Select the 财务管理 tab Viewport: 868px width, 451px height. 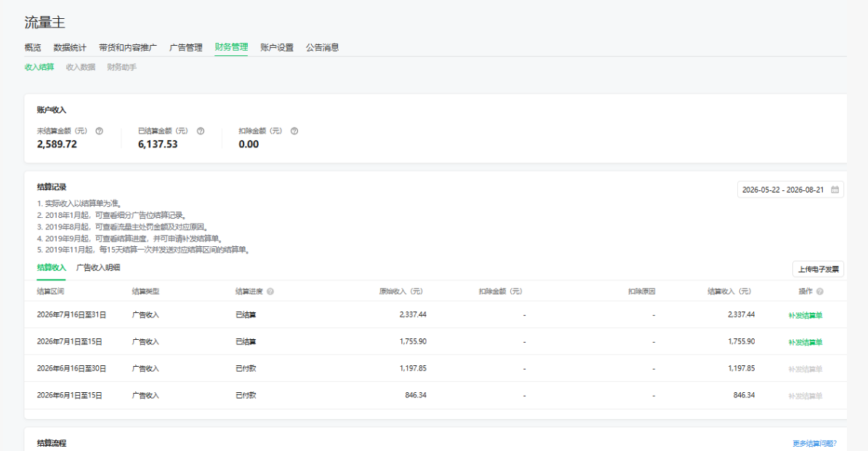[231, 47]
